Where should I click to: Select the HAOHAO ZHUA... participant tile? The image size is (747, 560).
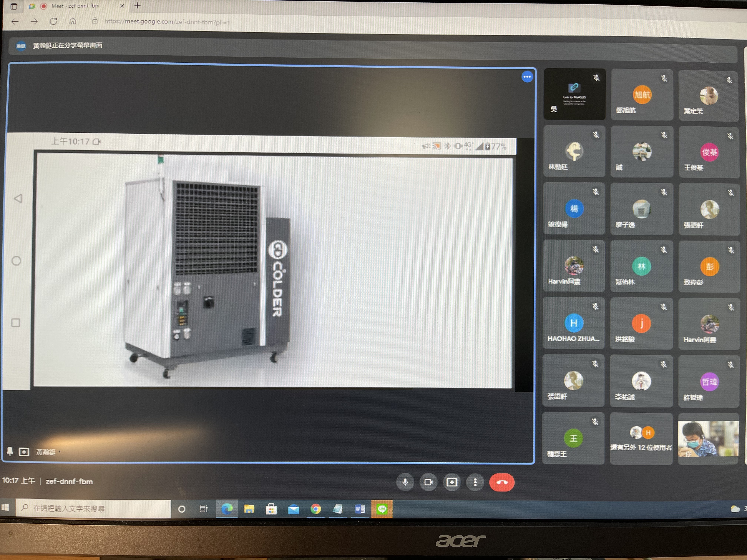point(573,323)
